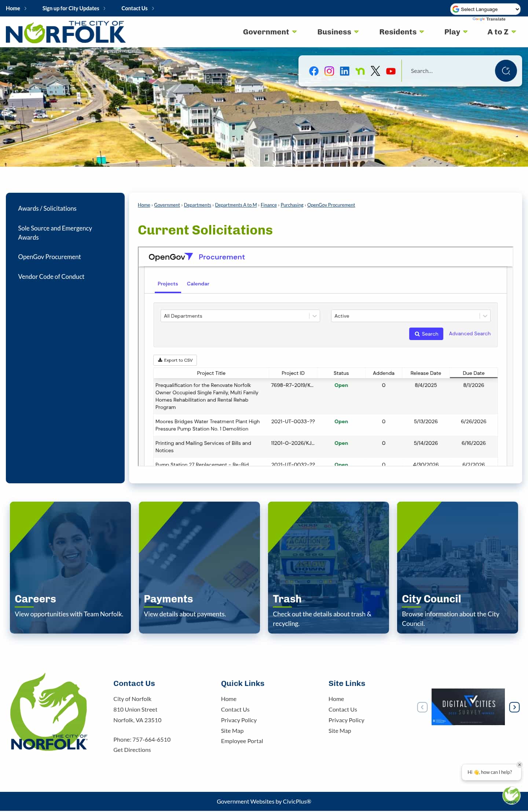Screen dimensions: 528x812
Task: Expand the Play menu
Action: point(456,32)
